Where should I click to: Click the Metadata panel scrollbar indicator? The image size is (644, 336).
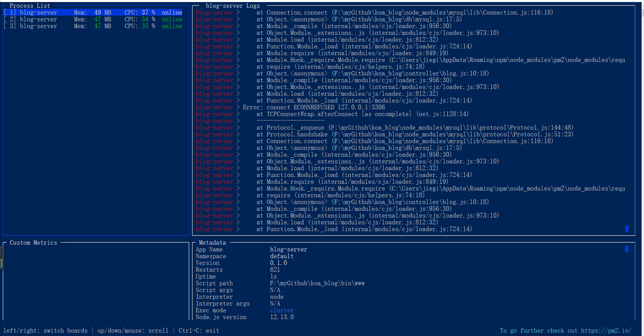626,249
